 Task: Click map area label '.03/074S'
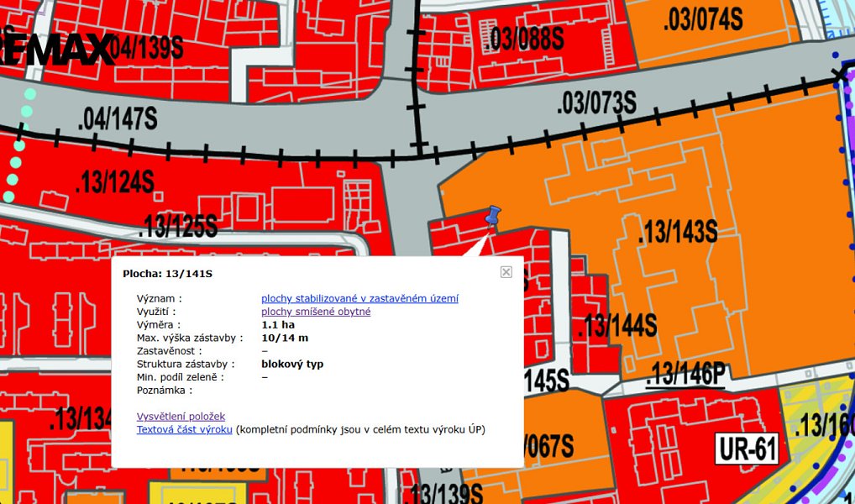[x=703, y=19]
